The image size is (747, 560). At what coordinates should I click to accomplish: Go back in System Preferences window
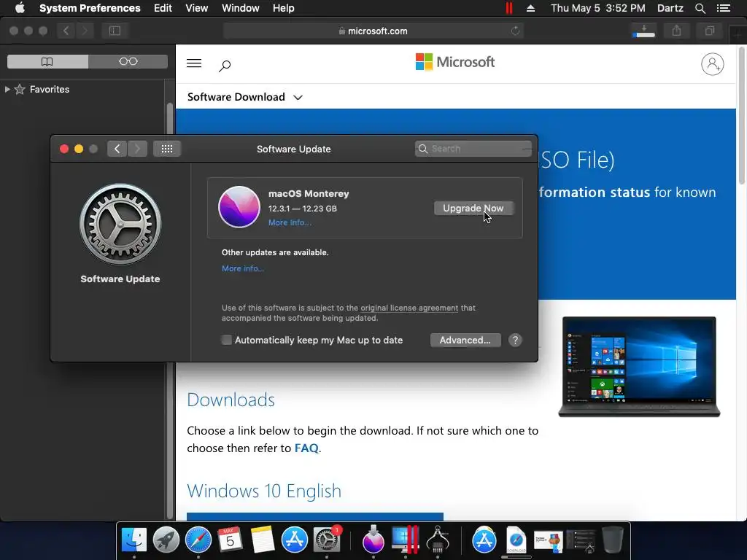point(117,149)
